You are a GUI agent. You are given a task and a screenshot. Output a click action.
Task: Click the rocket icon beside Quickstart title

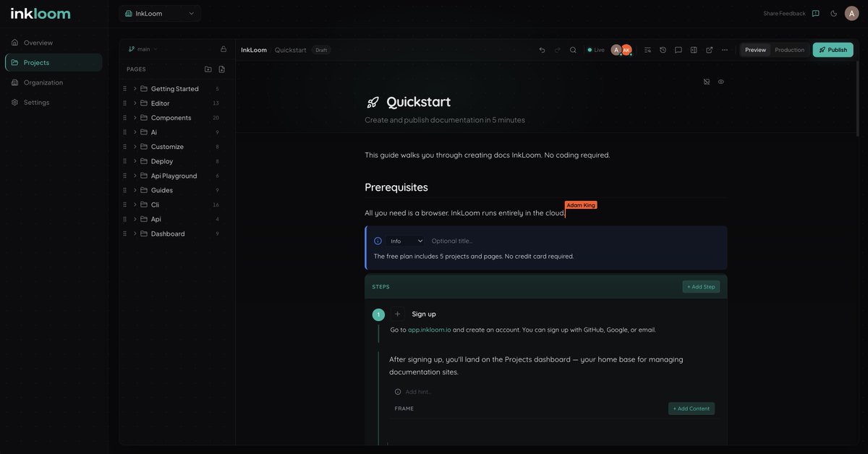373,102
